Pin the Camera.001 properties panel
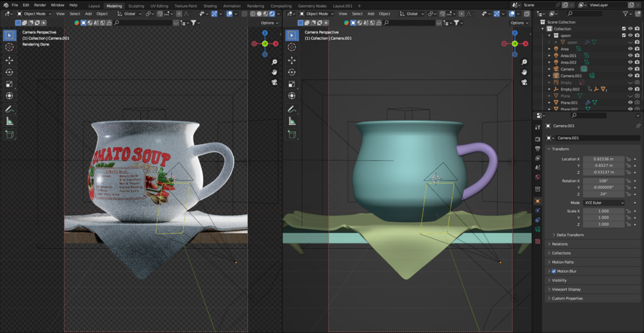 point(638,126)
